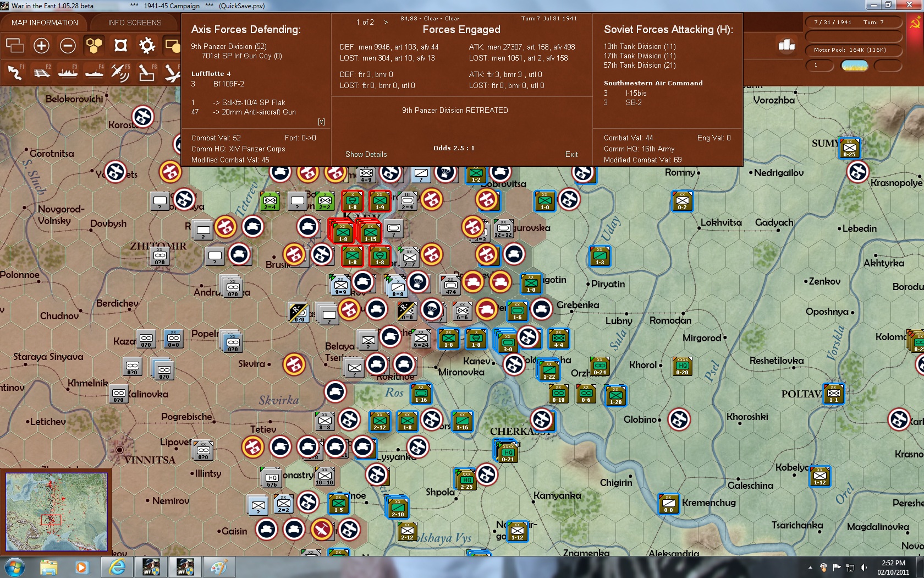Toggle the hex grid display
924x578 pixels.
[94, 45]
